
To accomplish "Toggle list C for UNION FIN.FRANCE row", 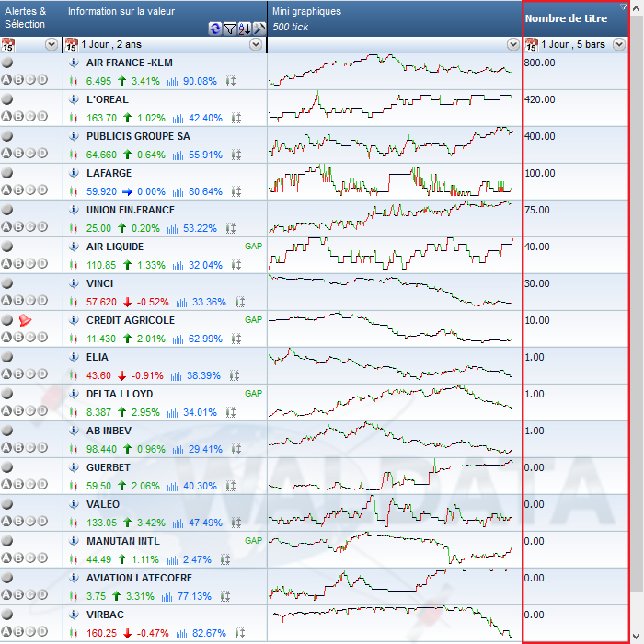I will 30,226.
